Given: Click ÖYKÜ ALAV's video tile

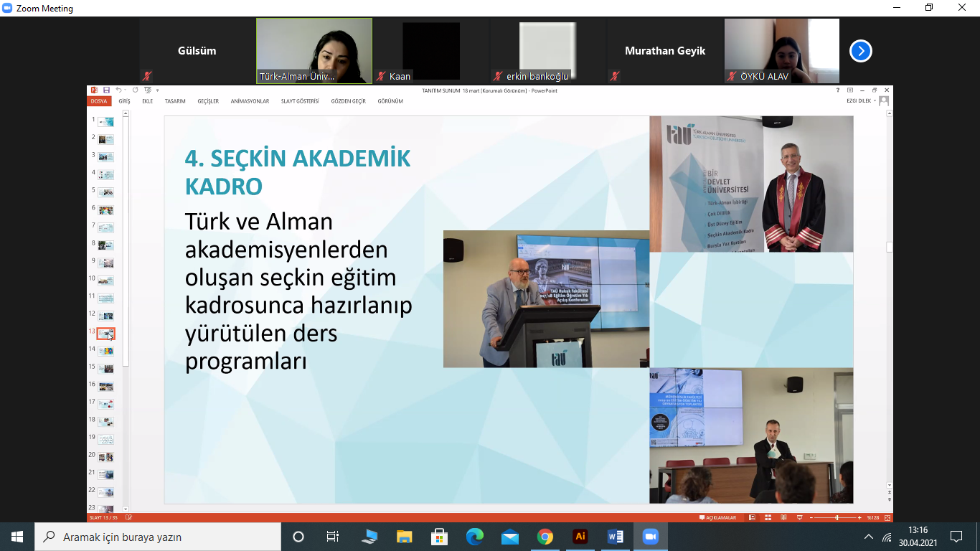Looking at the screenshot, I should pyautogui.click(x=782, y=51).
